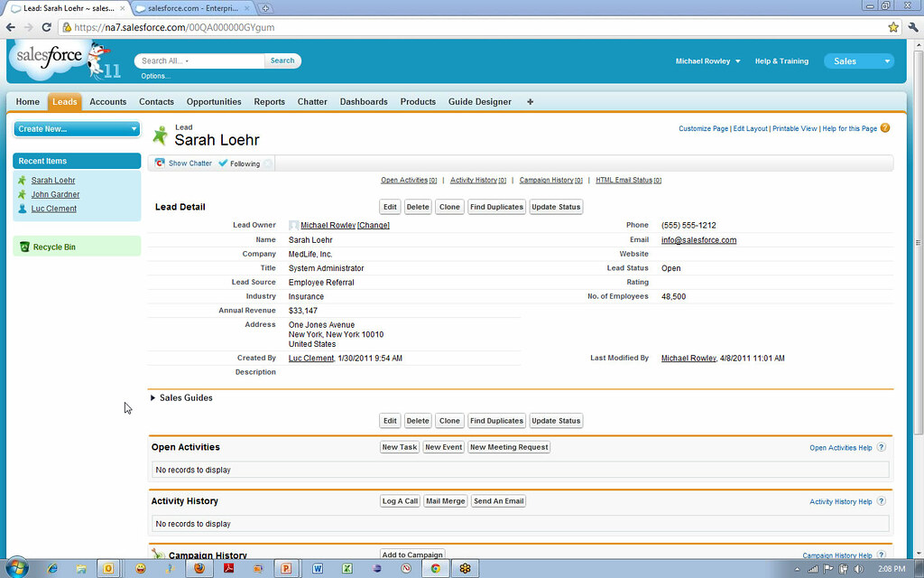
Task: Stop following via the x next to Following
Action: (268, 164)
